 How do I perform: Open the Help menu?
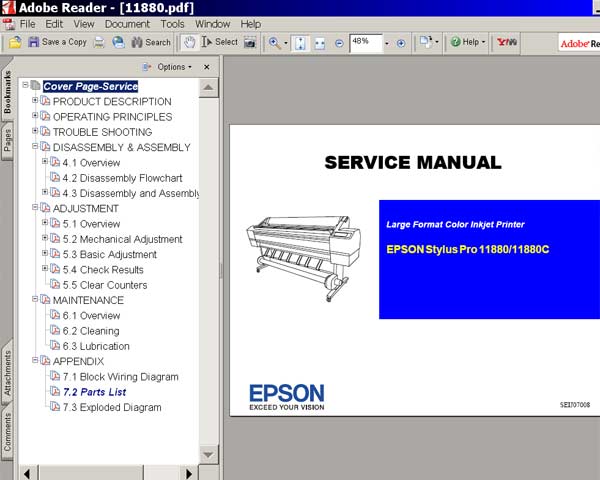251,24
